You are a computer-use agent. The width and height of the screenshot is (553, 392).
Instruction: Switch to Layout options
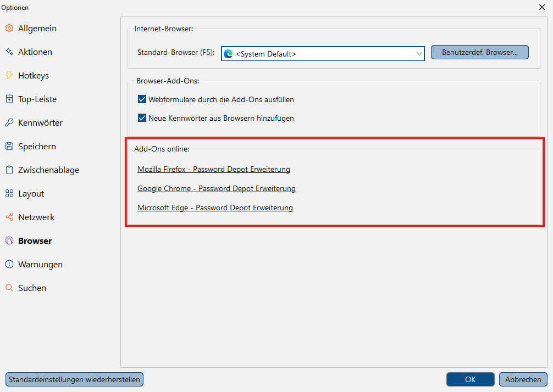31,193
